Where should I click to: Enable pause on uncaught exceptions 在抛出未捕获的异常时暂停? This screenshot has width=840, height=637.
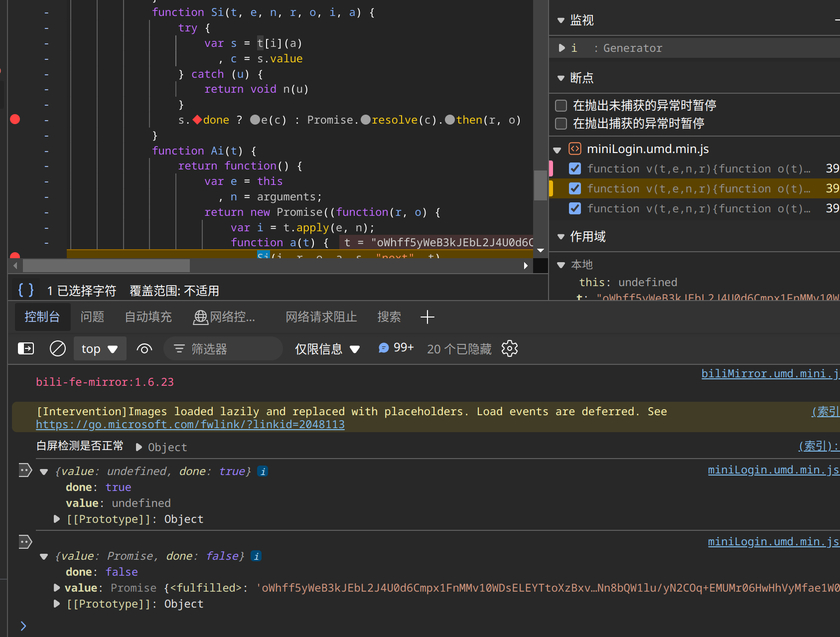coord(561,105)
